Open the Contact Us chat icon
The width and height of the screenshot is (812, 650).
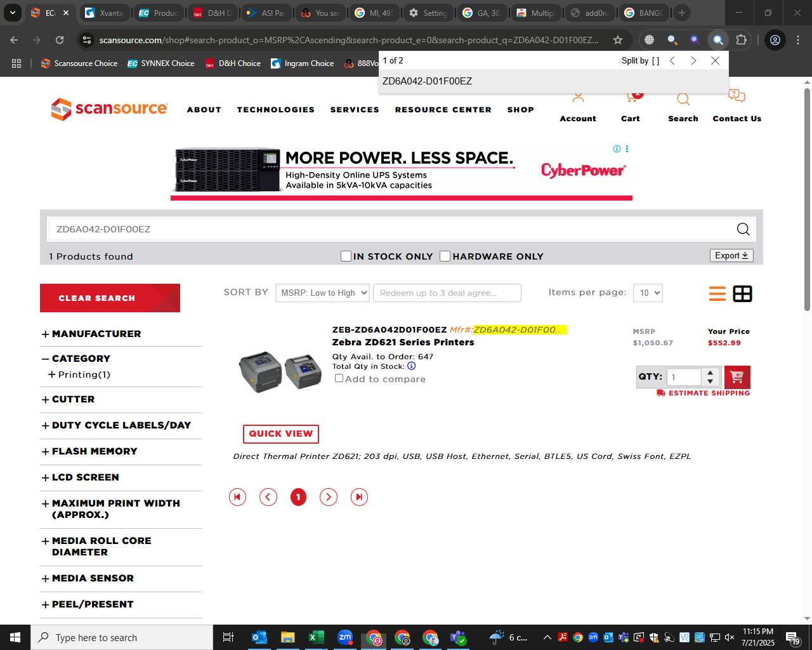point(737,96)
